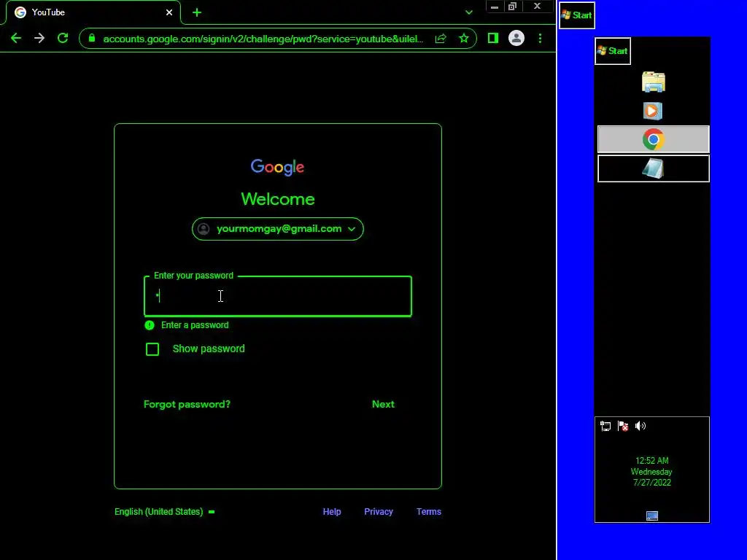Open a new tab with the plus button
The image size is (747, 560).
197,13
